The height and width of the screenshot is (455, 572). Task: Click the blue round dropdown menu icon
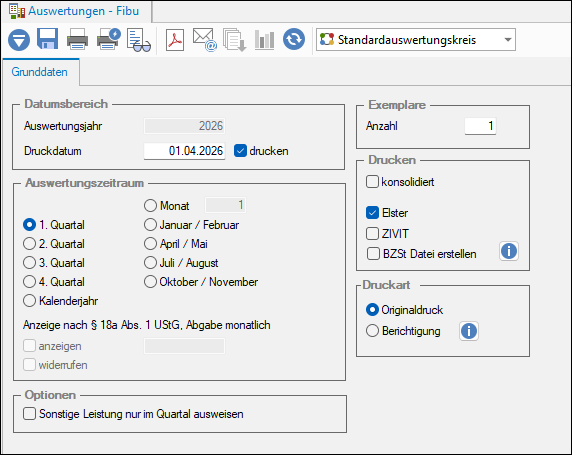coord(19,39)
